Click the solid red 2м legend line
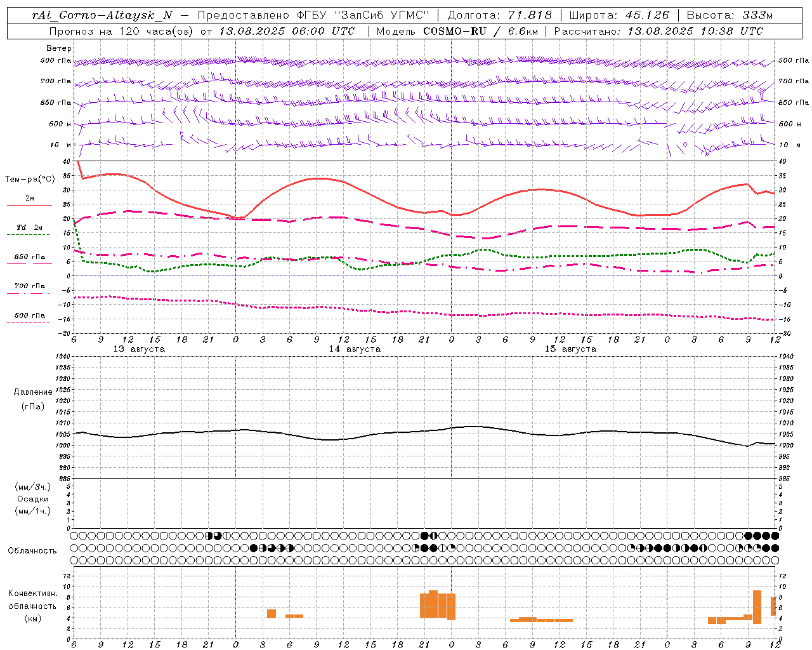 click(x=29, y=205)
